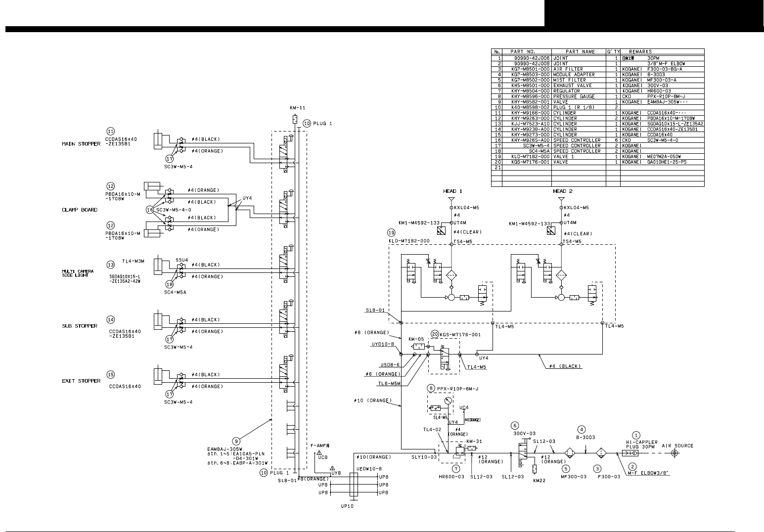This screenshot has height=532, width=764.
Task: Select the UP10 manifold block symbol
Action: 354,485
